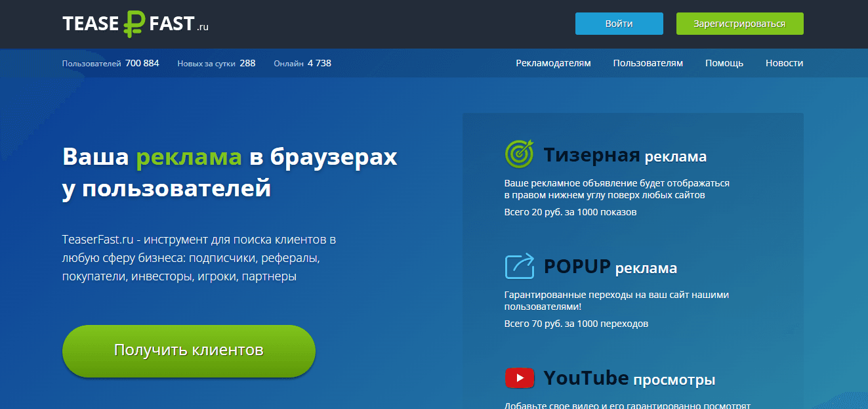Click the 20 руб. за 1000 показов text
This screenshot has width=868, height=409.
pos(570,212)
